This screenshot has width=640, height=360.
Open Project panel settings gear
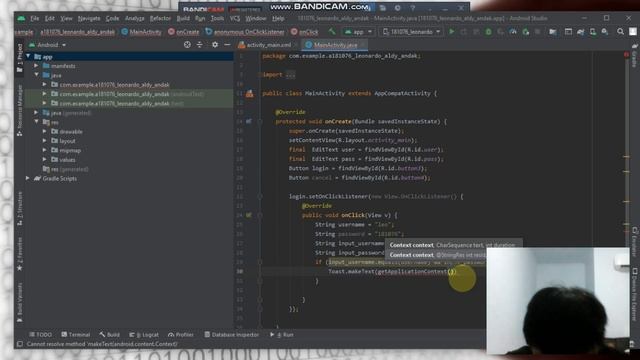point(215,44)
